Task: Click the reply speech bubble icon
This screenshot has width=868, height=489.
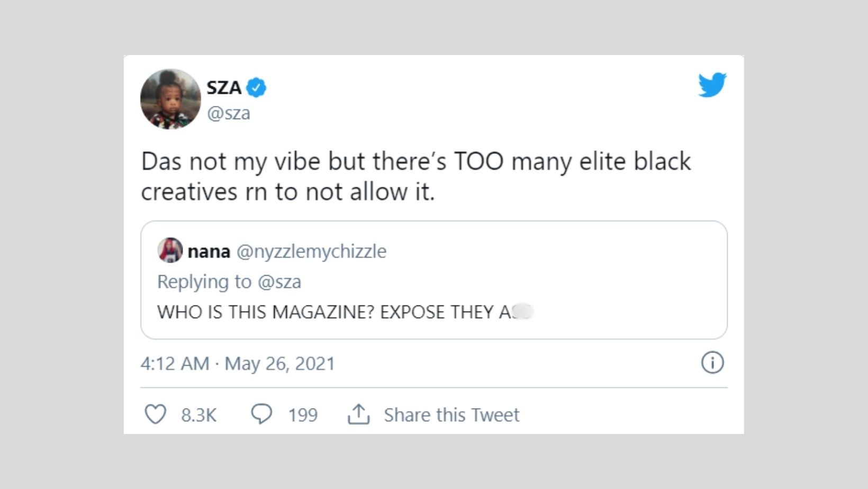Action: 261,414
